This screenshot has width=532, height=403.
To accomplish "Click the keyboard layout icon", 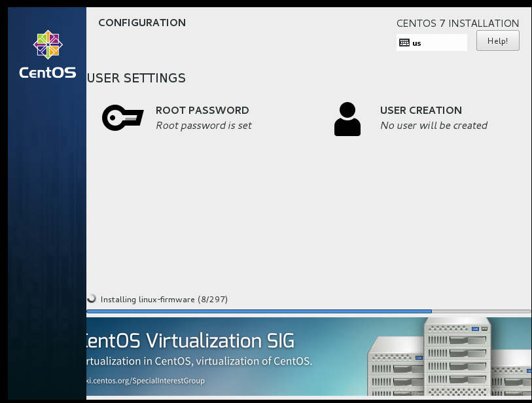I will tap(404, 43).
